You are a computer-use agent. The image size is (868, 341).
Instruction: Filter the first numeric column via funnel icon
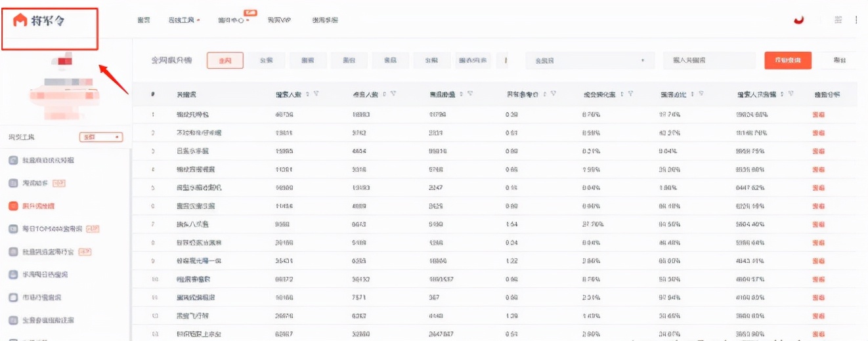point(316,94)
